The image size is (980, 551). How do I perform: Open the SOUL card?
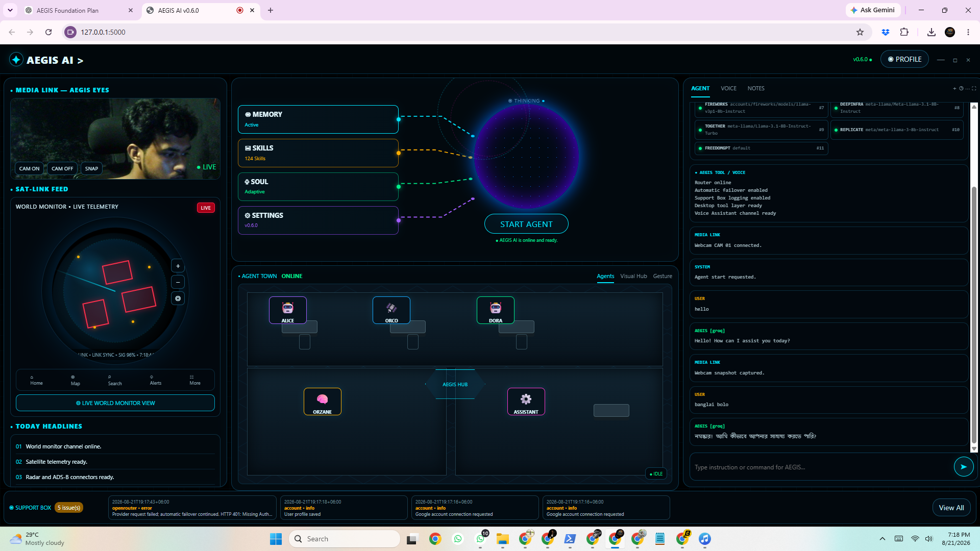pos(318,187)
